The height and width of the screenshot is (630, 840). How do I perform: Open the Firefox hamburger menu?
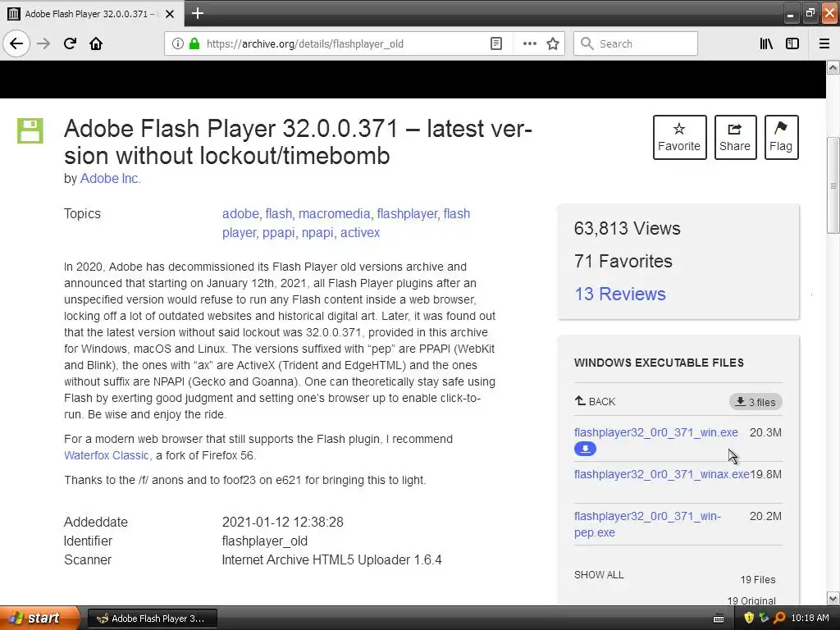pyautogui.click(x=824, y=43)
